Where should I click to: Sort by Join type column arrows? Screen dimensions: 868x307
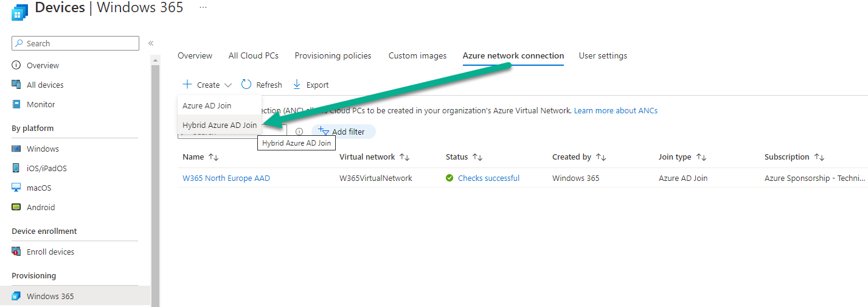pos(701,157)
